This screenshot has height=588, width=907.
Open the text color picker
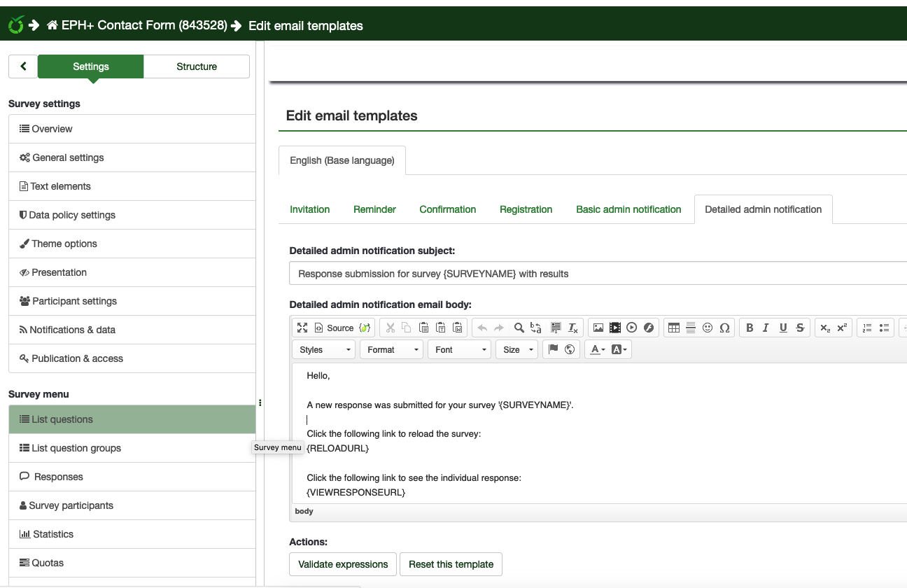pyautogui.click(x=597, y=349)
